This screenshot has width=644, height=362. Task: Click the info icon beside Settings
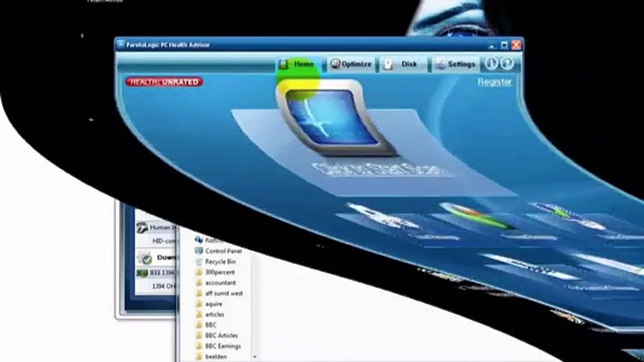click(x=492, y=63)
